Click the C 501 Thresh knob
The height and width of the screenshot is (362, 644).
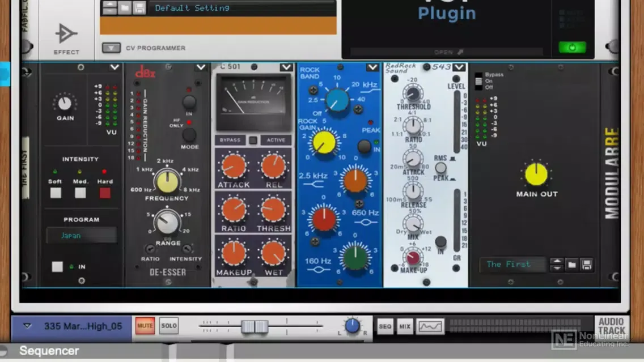pos(273,209)
